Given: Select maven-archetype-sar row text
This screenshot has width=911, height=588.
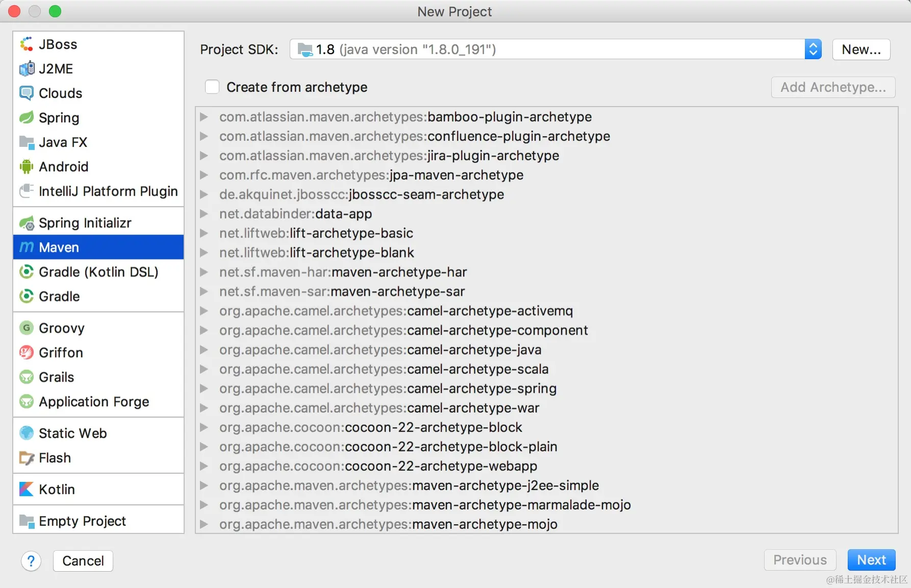Looking at the screenshot, I should point(342,291).
